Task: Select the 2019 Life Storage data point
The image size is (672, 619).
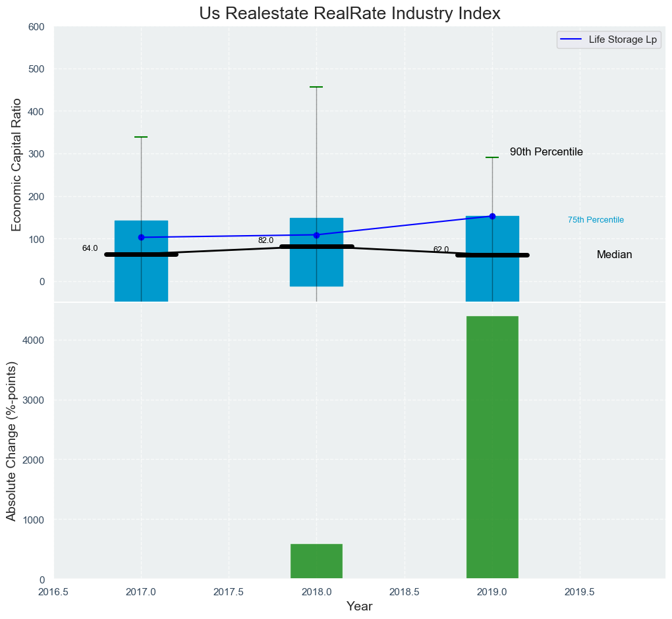Action: point(492,216)
